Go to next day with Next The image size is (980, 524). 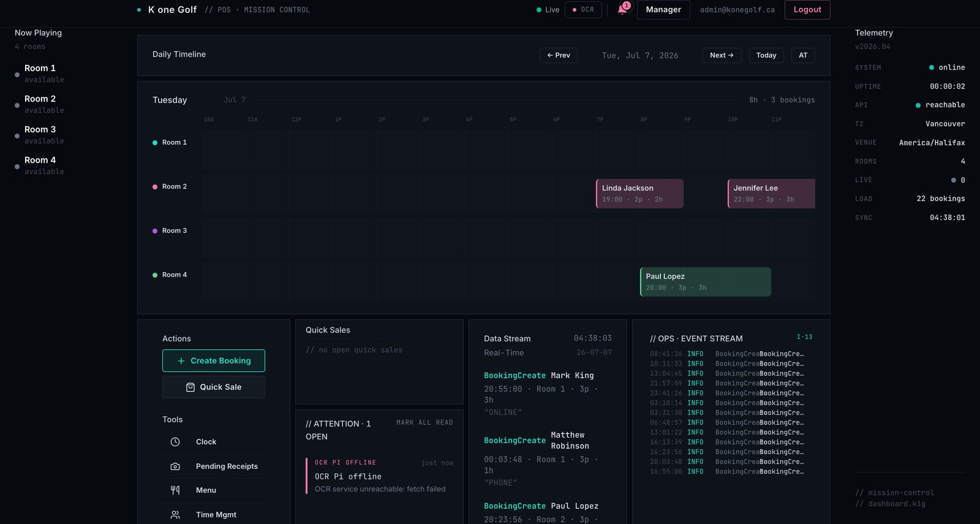[722, 55]
